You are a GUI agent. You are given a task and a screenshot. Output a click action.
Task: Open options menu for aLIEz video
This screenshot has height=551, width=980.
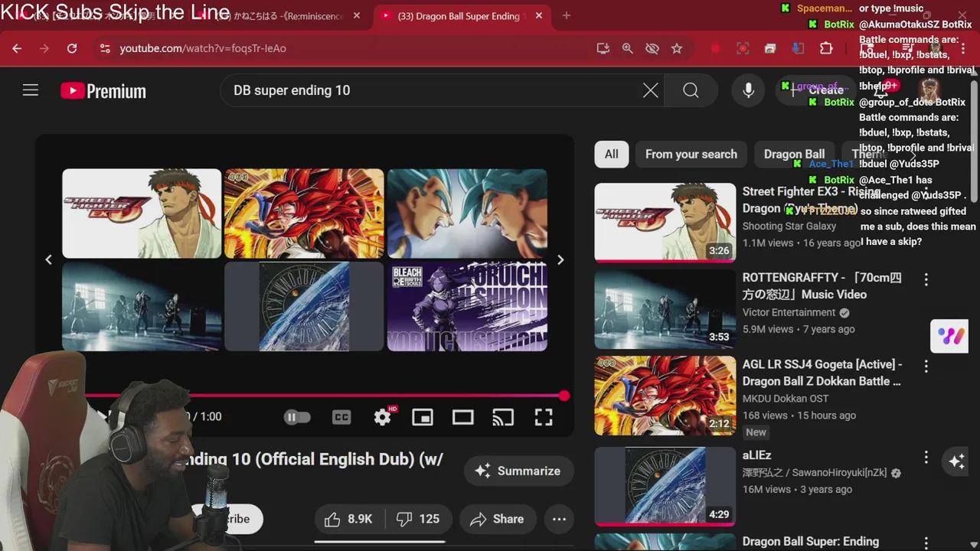(x=926, y=458)
